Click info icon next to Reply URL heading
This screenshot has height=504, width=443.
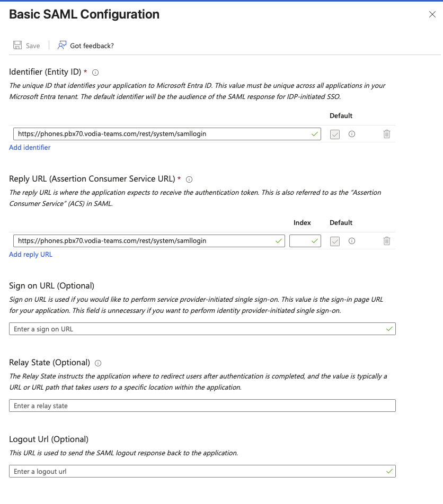[x=189, y=179]
